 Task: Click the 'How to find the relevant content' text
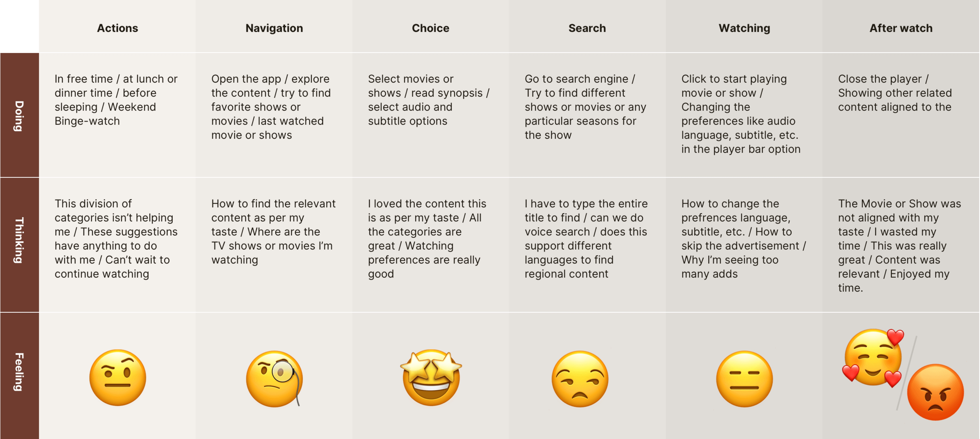pyautogui.click(x=274, y=232)
